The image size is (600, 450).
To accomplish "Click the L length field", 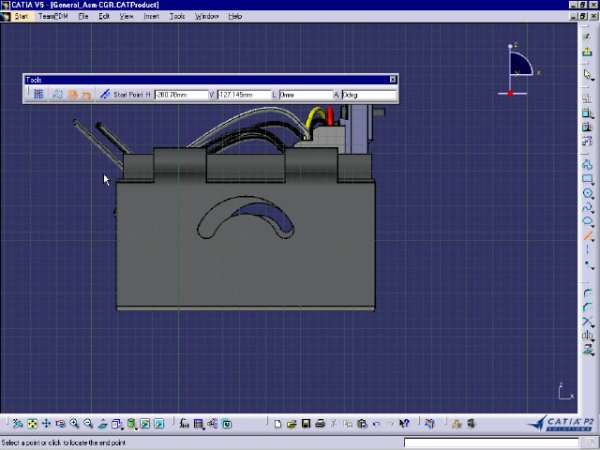I will 306,95.
